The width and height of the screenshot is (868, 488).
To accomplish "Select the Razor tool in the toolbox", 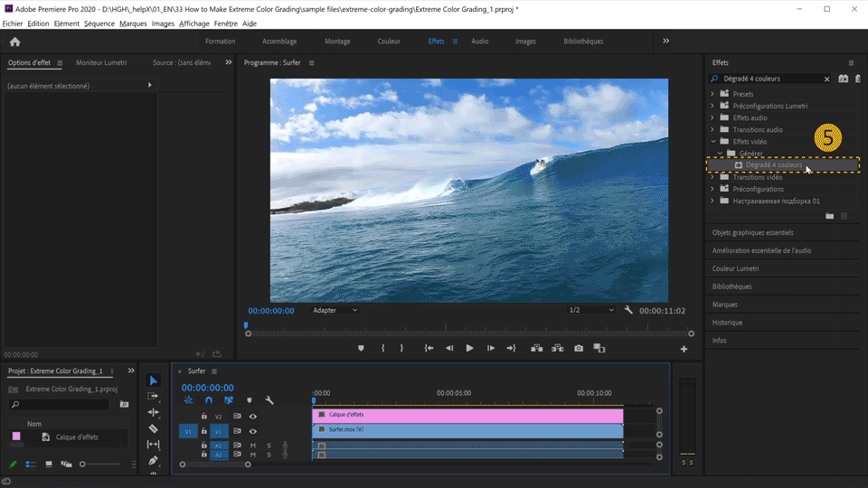I will 154,428.
